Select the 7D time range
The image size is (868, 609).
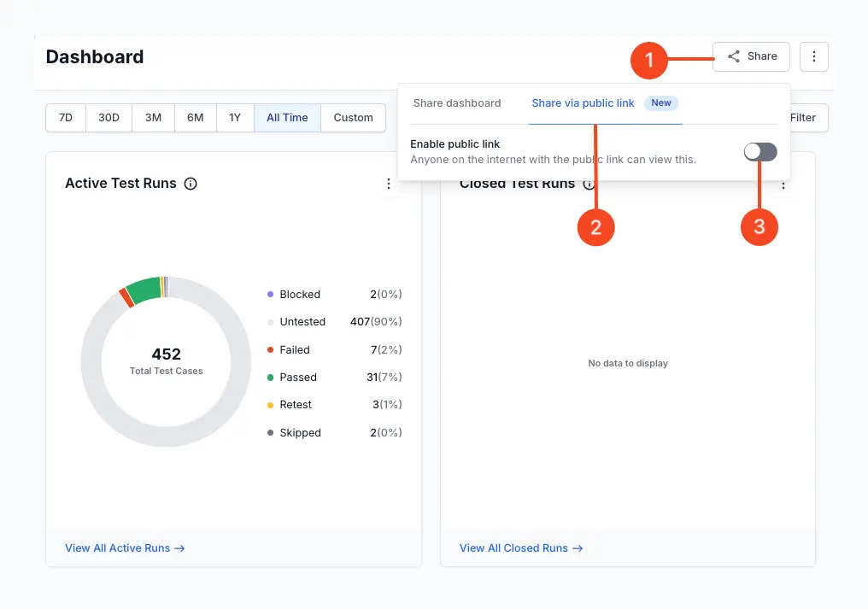click(x=66, y=118)
